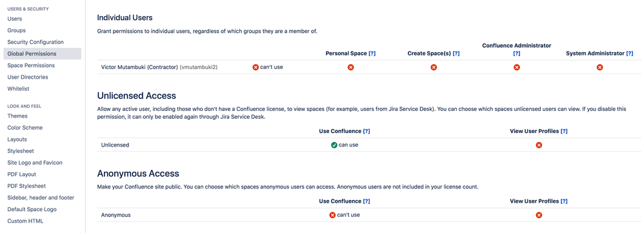Open help link under Confluence Administrator heading

tap(517, 54)
